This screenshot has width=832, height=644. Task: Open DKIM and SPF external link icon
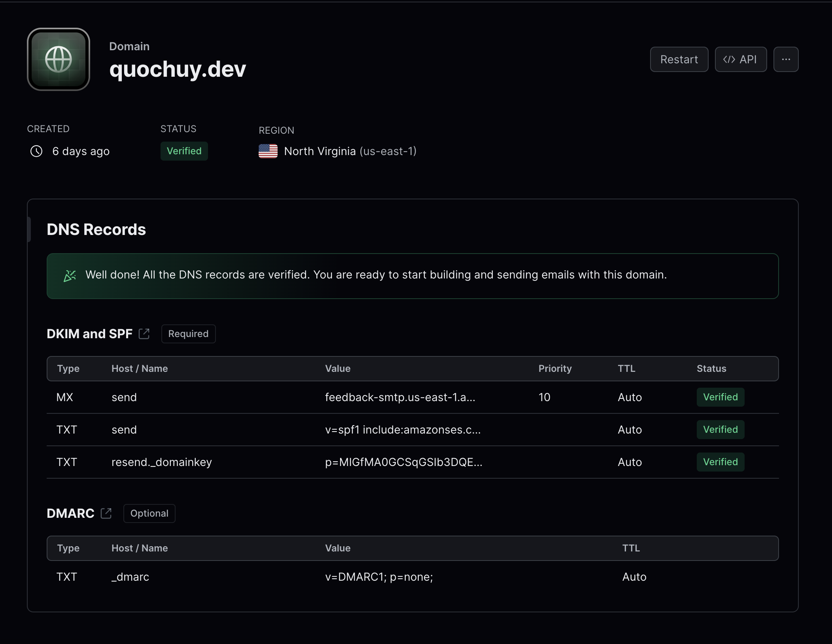click(x=144, y=334)
